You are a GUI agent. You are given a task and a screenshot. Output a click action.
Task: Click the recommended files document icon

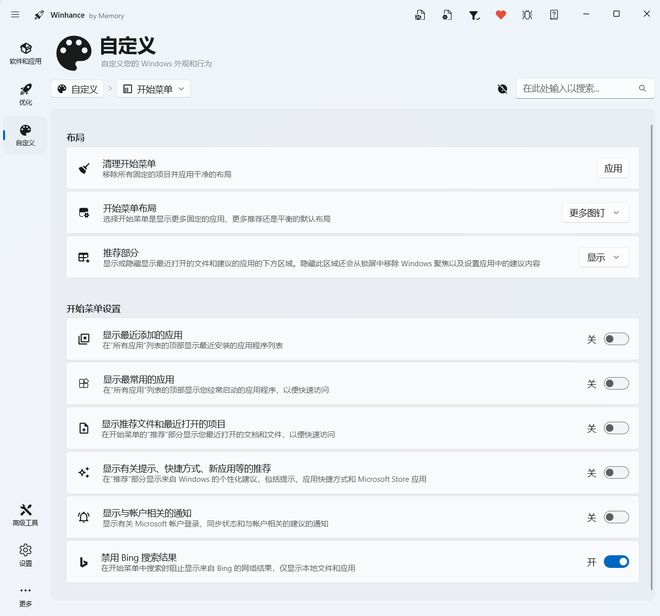pos(84,428)
